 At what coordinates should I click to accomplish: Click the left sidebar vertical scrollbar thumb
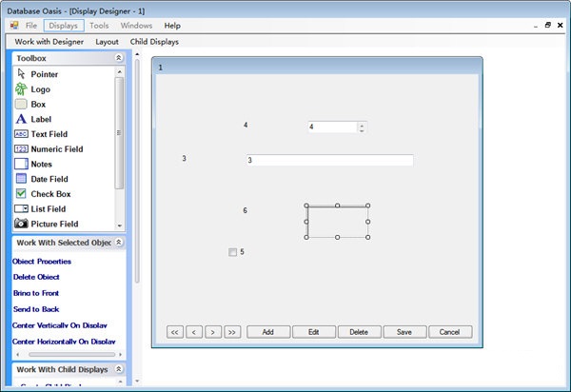click(137, 171)
